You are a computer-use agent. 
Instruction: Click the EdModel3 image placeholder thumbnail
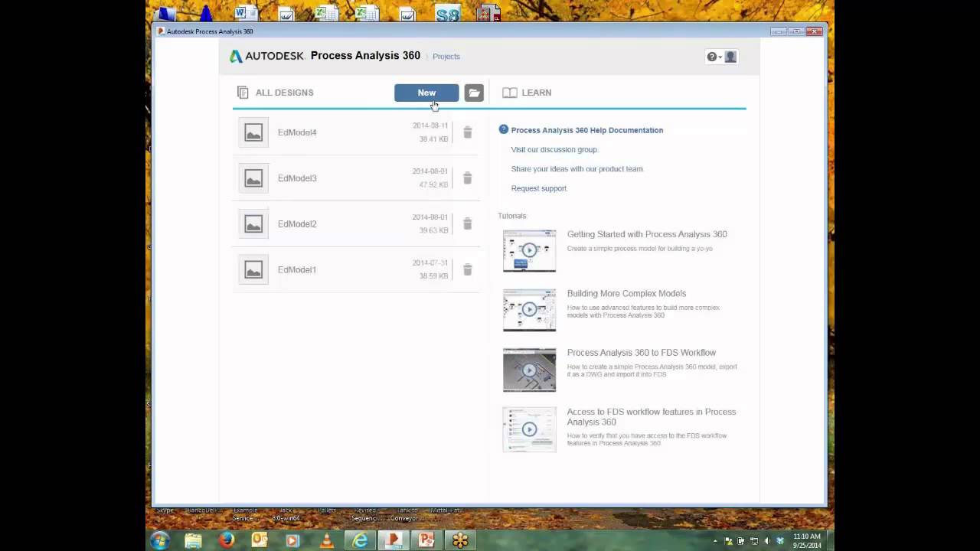coord(253,178)
